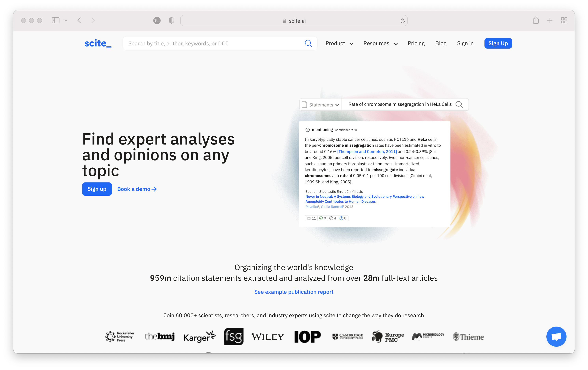The width and height of the screenshot is (588, 370).
Task: Go forward with the browser forward arrow
Action: 93,20
